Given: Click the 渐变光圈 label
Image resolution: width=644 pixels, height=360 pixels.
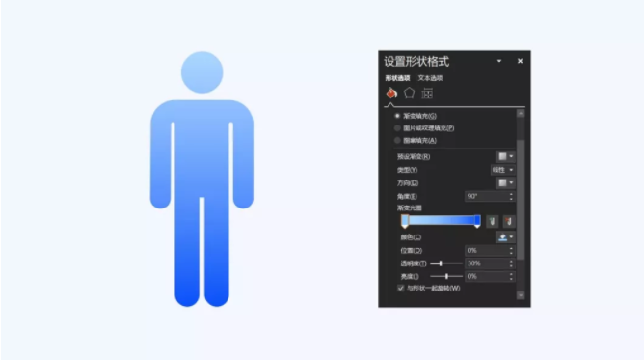Looking at the screenshot, I should pos(409,208).
